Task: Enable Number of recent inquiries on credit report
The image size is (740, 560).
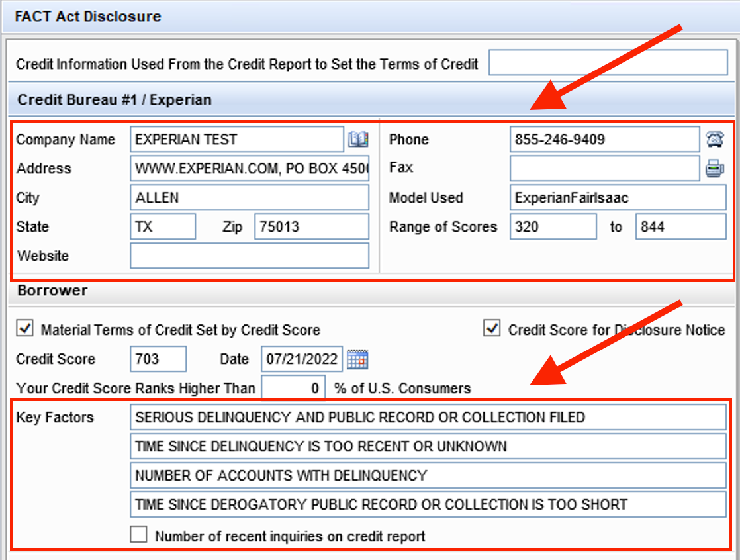Action: 138,535
